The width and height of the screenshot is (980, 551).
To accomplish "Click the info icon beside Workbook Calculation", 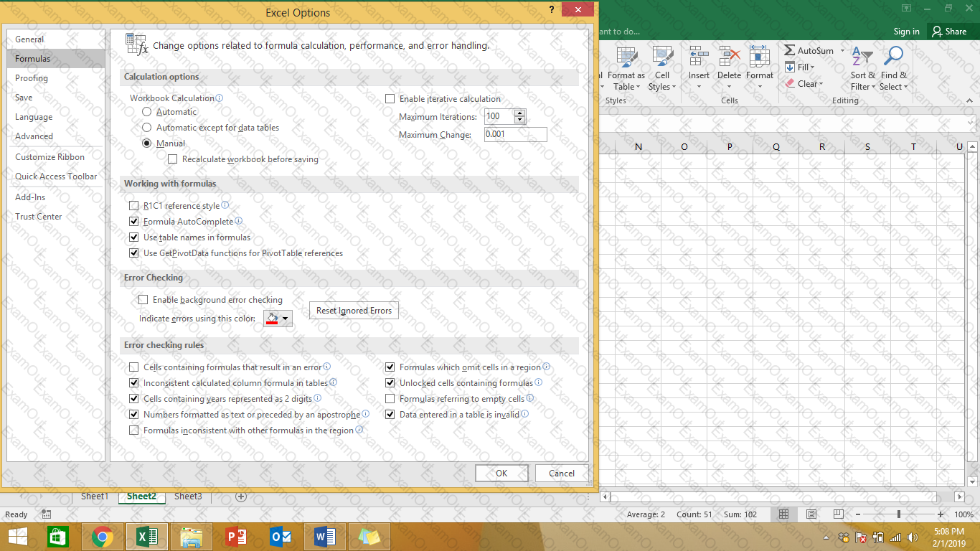I will pos(220,98).
